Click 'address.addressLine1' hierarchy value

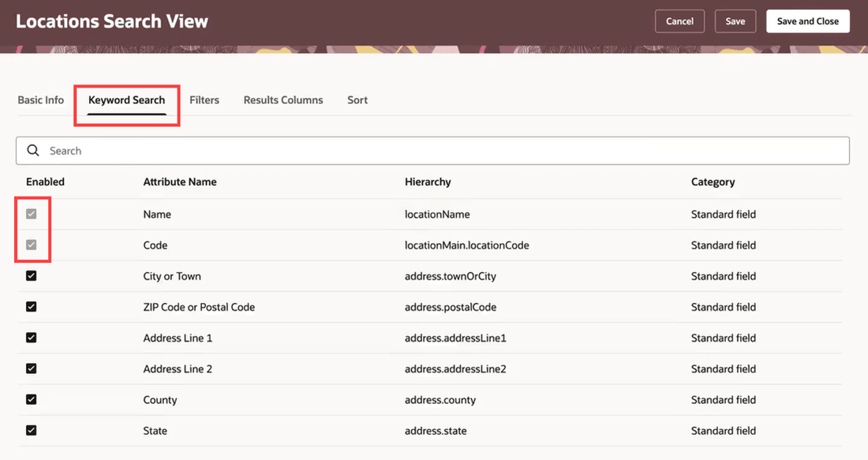pos(455,338)
